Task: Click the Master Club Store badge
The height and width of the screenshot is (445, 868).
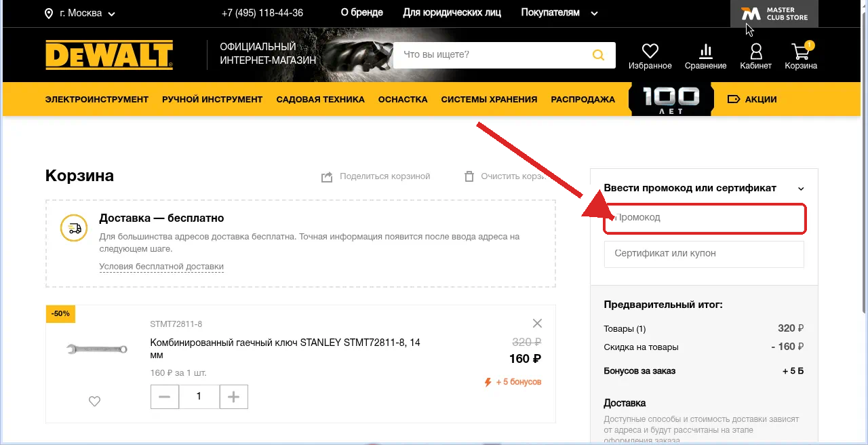Action: coord(774,14)
